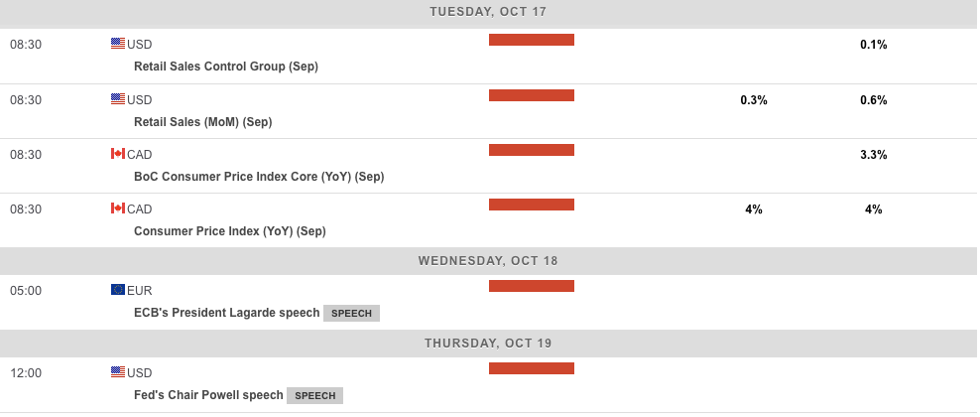980x417 pixels.
Task: Open ECB's President Lagarde speech event
Action: tap(226, 313)
